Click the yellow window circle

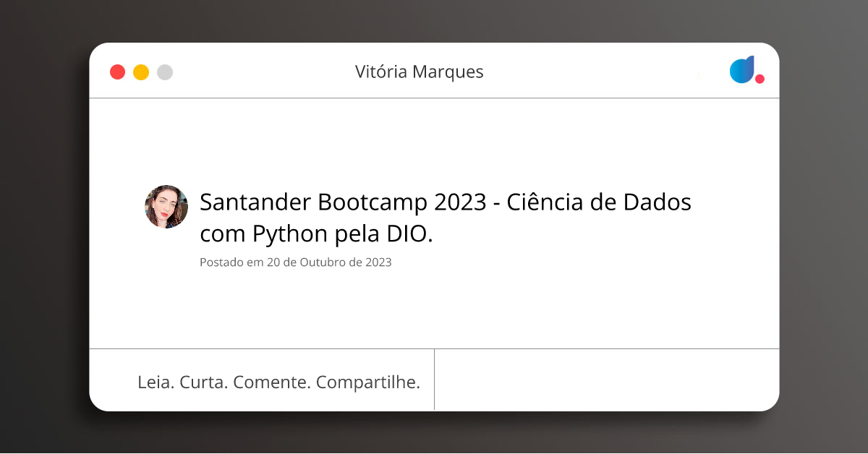pos(141,72)
